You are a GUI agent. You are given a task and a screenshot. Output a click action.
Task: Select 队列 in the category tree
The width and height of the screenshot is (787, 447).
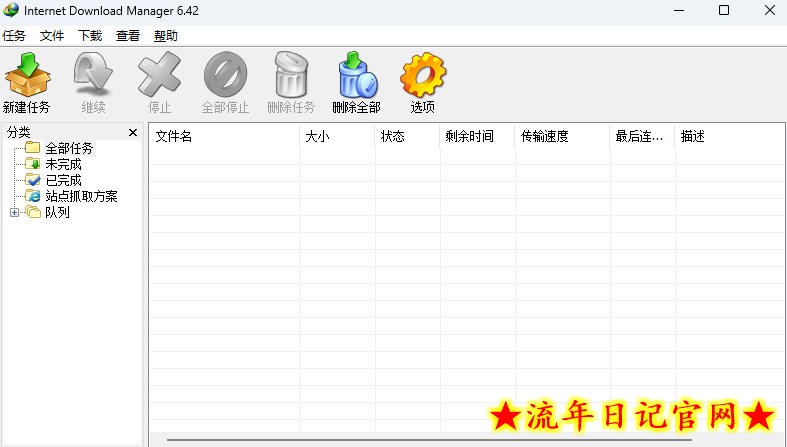(57, 212)
